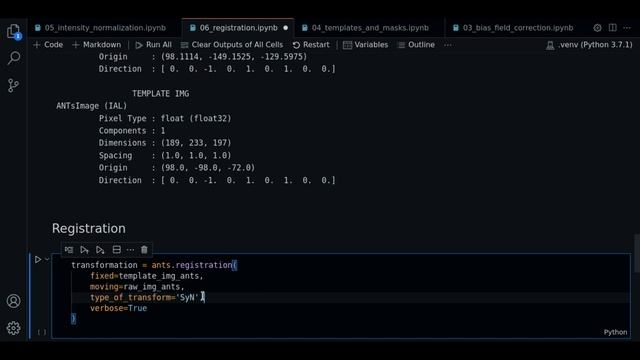
Task: Split the registration cell
Action: point(116,250)
